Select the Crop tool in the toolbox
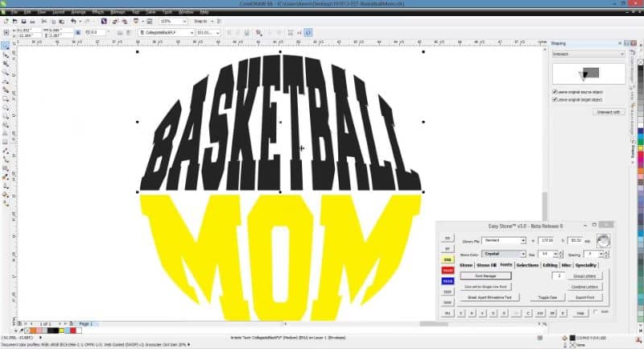The width and height of the screenshot is (644, 349). [x=6, y=64]
